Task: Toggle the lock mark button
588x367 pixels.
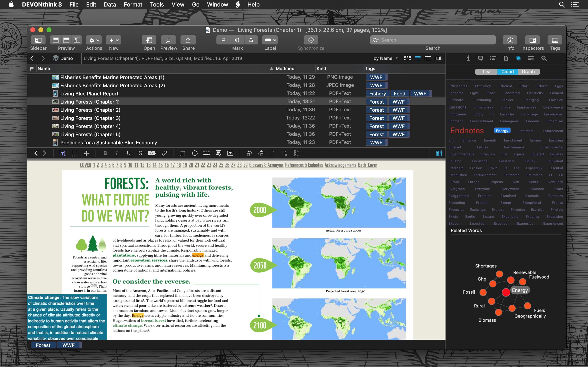Action: tap(251, 40)
